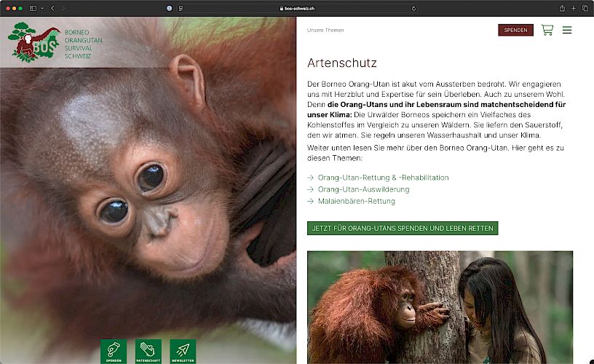Click the green donate for orangutans button
The width and height of the screenshot is (594, 364).
403,229
